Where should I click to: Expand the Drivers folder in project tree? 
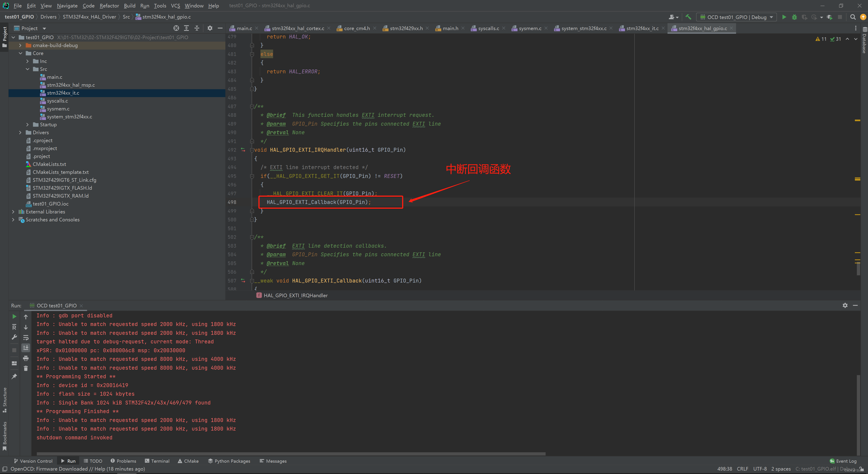[20, 132]
